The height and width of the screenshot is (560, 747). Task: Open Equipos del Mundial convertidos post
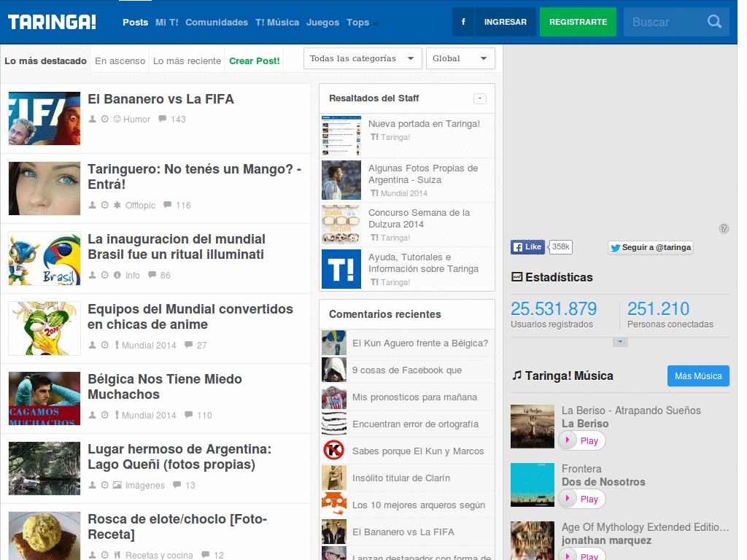[190, 316]
